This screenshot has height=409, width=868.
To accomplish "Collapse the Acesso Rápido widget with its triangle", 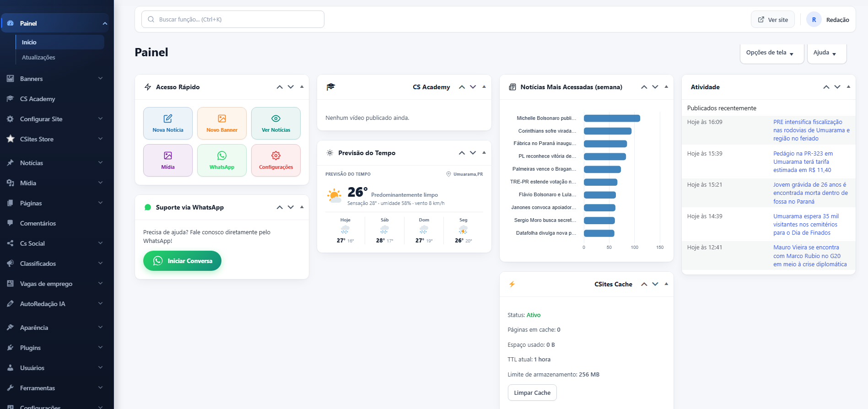I will tap(302, 86).
